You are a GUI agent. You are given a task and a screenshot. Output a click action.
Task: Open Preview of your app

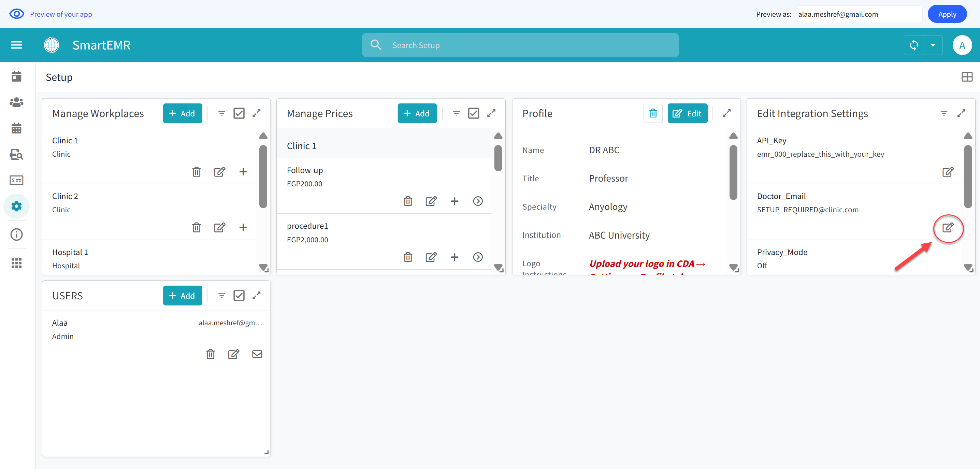[61, 14]
